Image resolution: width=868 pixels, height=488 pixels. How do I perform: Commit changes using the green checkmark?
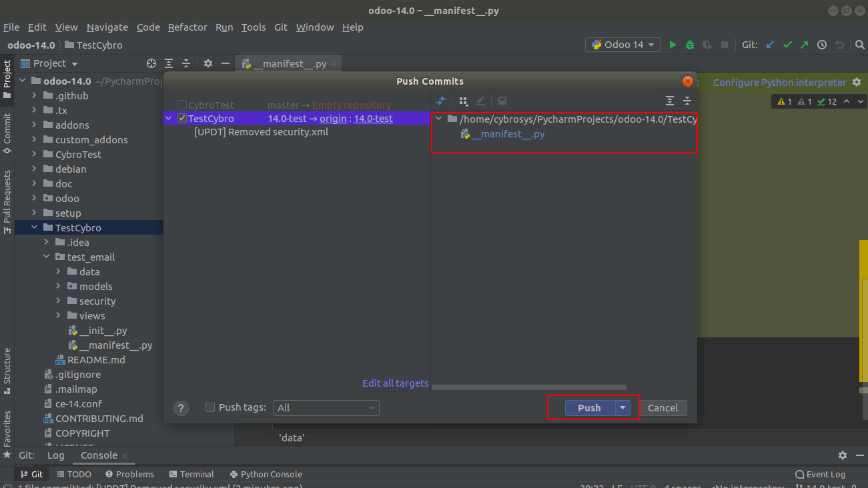(787, 44)
